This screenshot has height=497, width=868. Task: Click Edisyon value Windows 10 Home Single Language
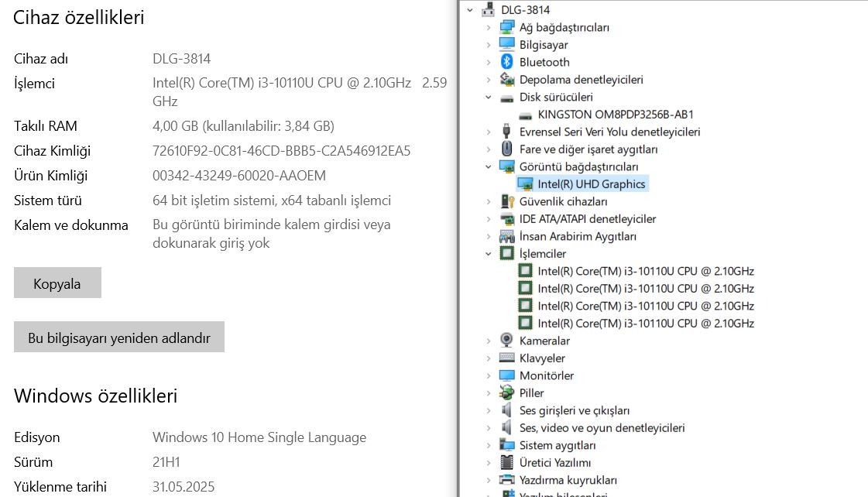pyautogui.click(x=259, y=437)
